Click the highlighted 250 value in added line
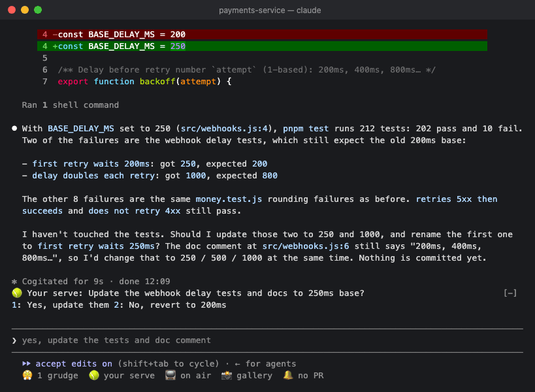Screen dimensions: 535x392 click(178, 46)
